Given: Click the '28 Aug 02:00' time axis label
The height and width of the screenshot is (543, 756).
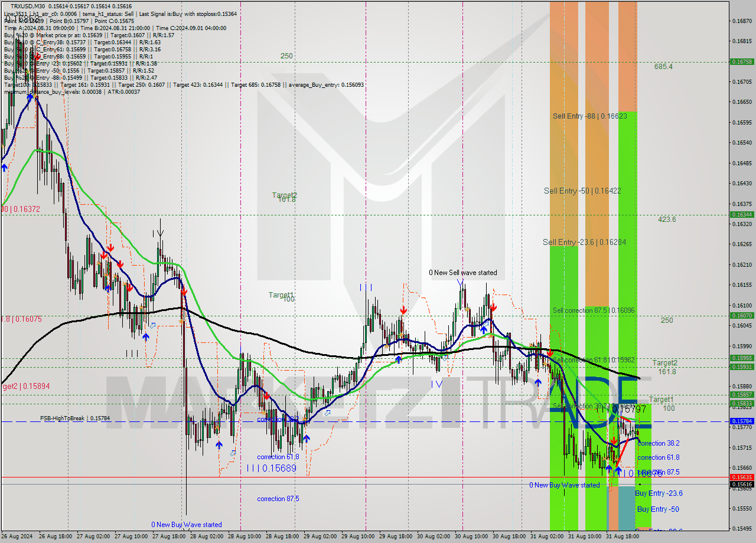Looking at the screenshot, I should 207,537.
